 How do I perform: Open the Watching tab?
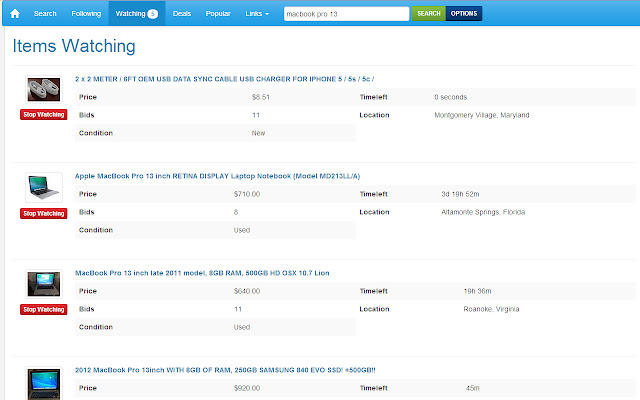[x=137, y=13]
